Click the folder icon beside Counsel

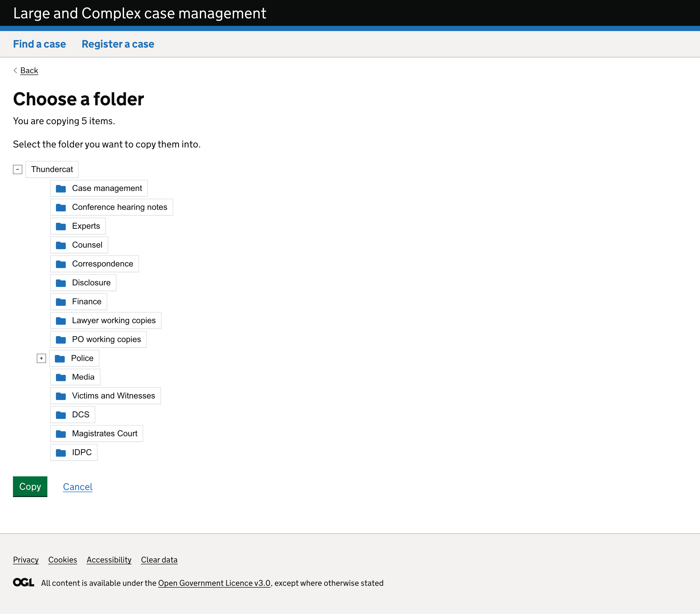point(61,245)
